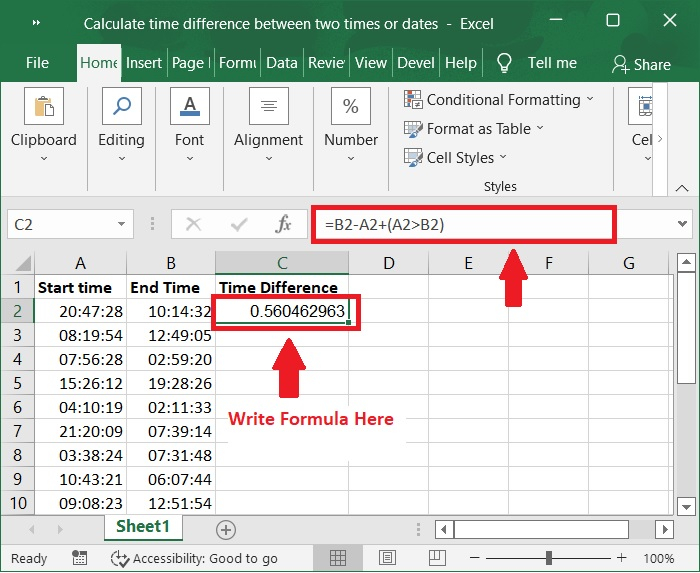Select column C header

point(282,263)
